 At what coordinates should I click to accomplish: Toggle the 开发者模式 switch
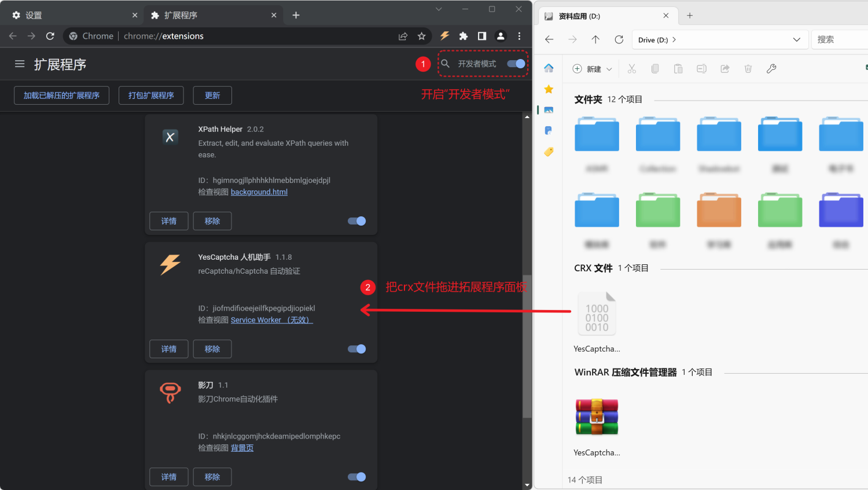coord(516,64)
